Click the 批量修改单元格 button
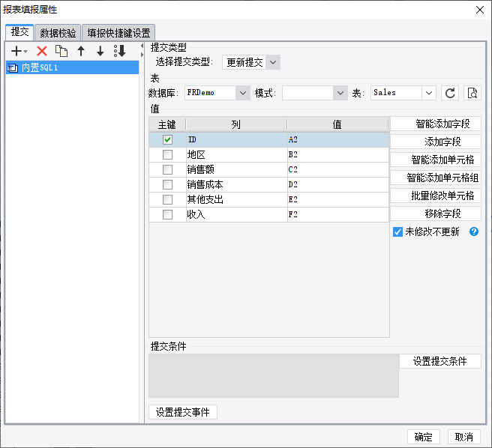This screenshot has width=492, height=448. (x=436, y=196)
